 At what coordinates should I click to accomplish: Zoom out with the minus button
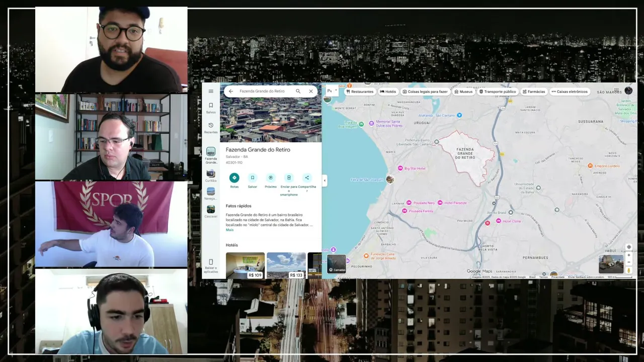click(x=629, y=262)
